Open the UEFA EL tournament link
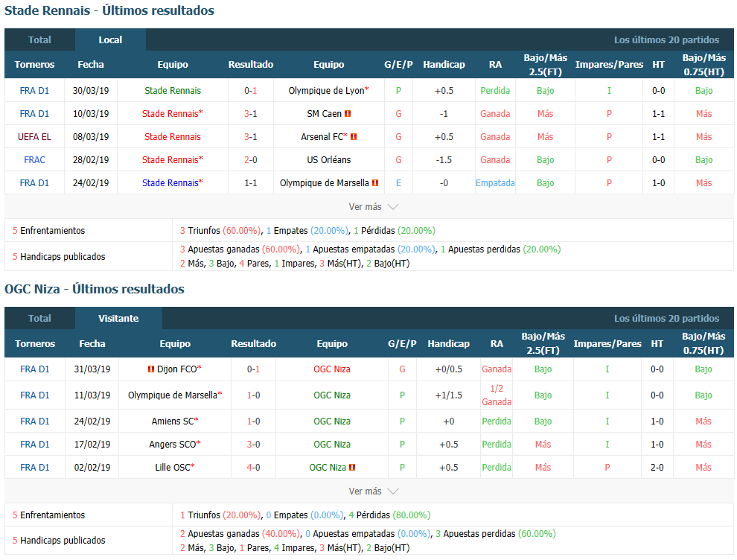Image resolution: width=737 pixels, height=560 pixels. (x=34, y=137)
